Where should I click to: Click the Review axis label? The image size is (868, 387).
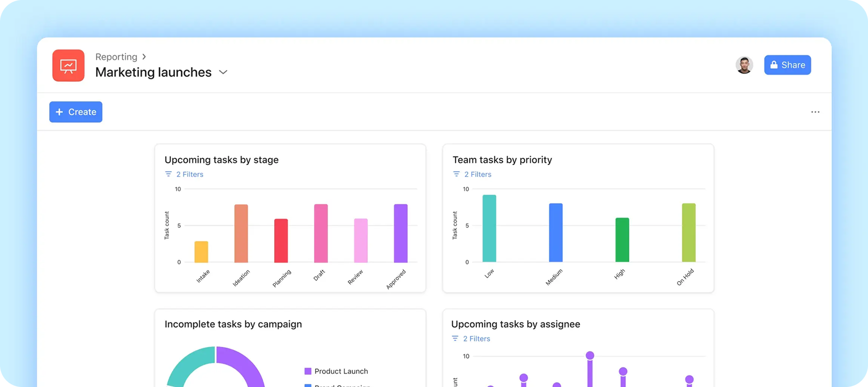click(355, 277)
